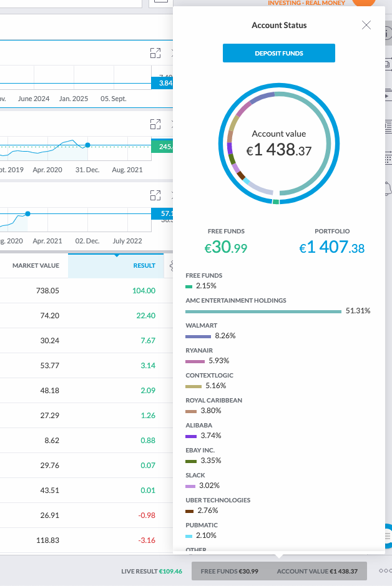This screenshot has width=392, height=586.
Task: Open Account Value in the bottom bar
Action: (317, 571)
